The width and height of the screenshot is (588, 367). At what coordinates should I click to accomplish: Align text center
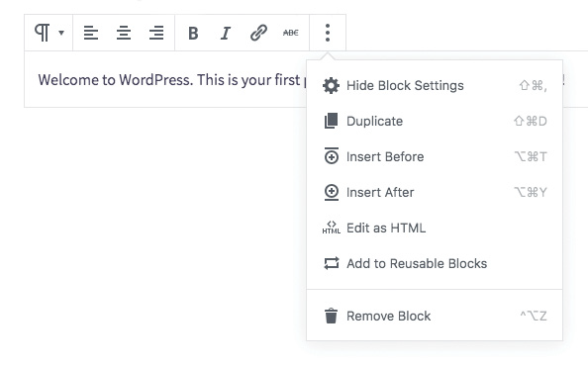point(124,33)
